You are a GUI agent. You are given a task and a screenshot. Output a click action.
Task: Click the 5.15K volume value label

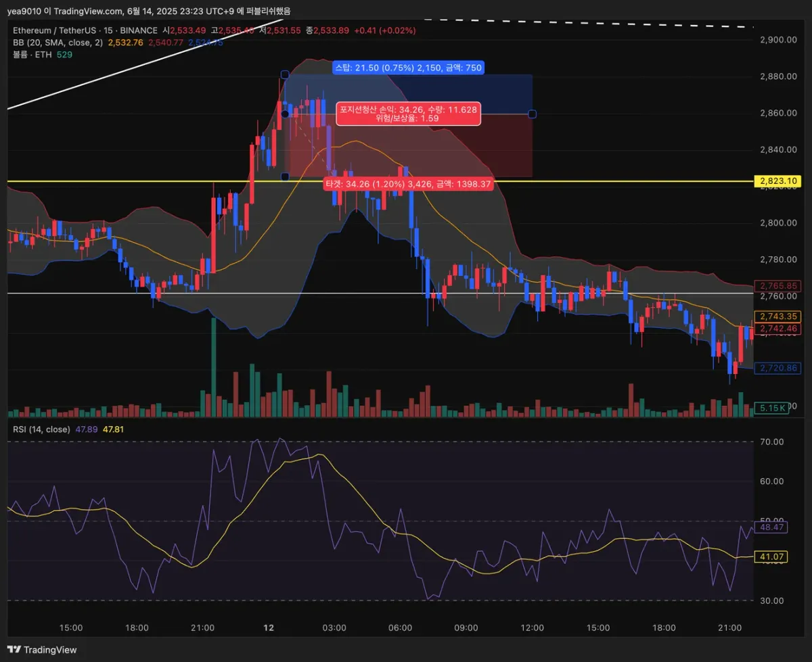point(772,408)
